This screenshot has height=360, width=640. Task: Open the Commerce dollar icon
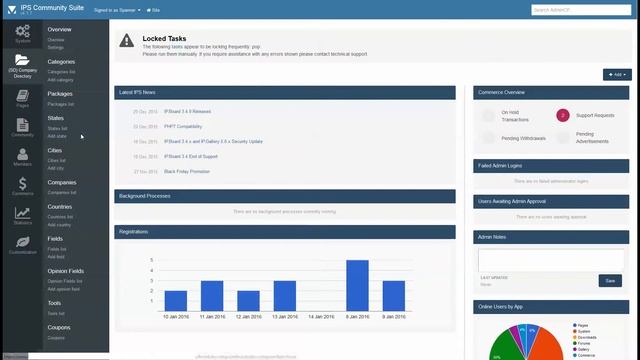pyautogui.click(x=22, y=184)
